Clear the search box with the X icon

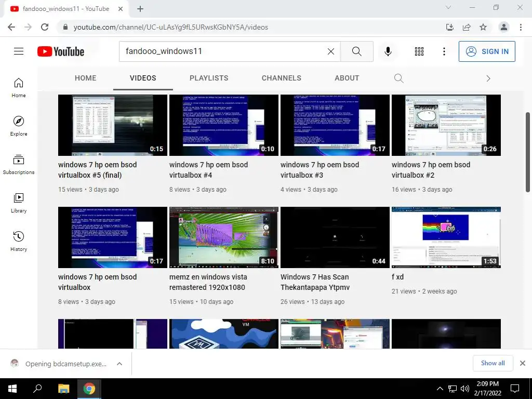[x=331, y=51]
